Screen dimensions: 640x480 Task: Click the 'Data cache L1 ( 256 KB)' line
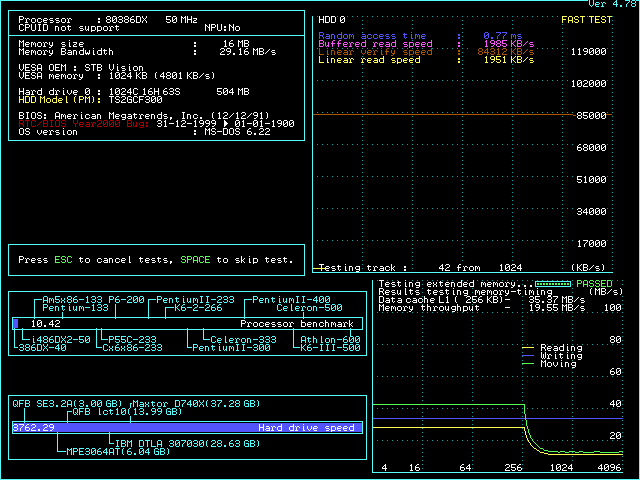482,300
